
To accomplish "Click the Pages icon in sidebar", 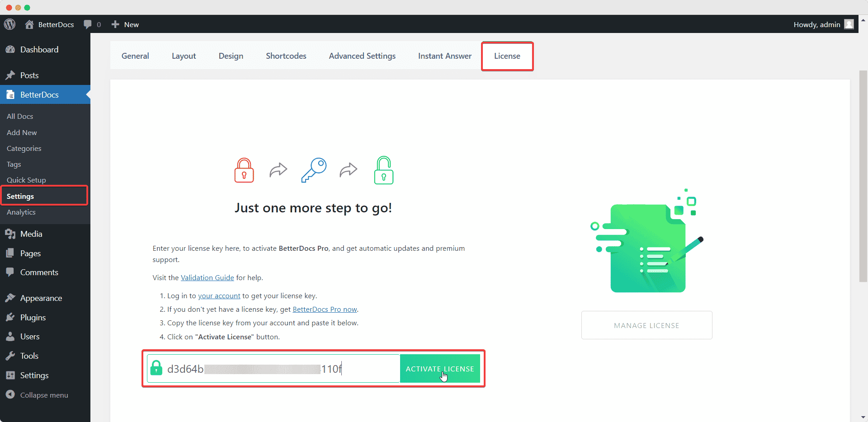I will (10, 253).
